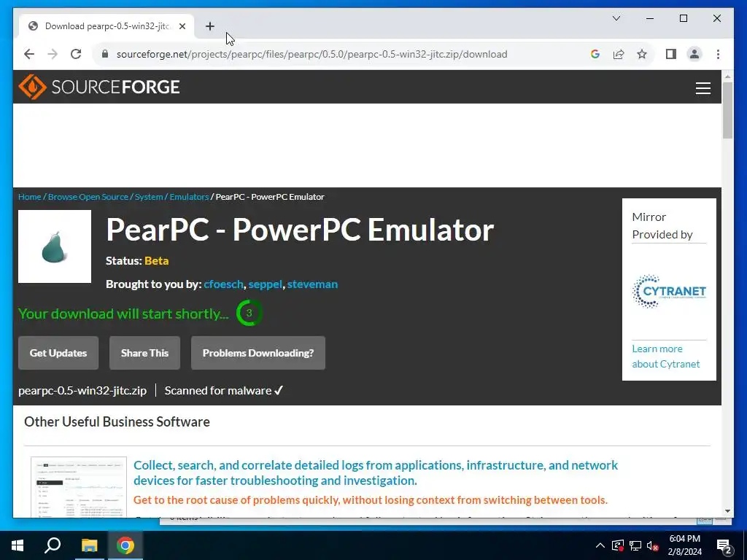Open the tab search chevron dropdown

coord(616,18)
